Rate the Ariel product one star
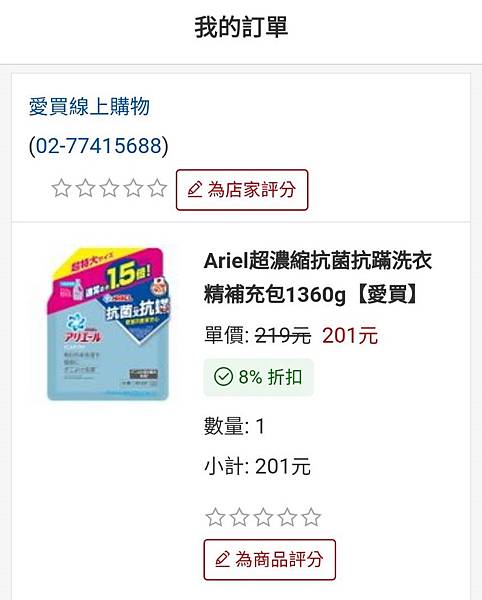The width and height of the screenshot is (482, 600). 215,517
